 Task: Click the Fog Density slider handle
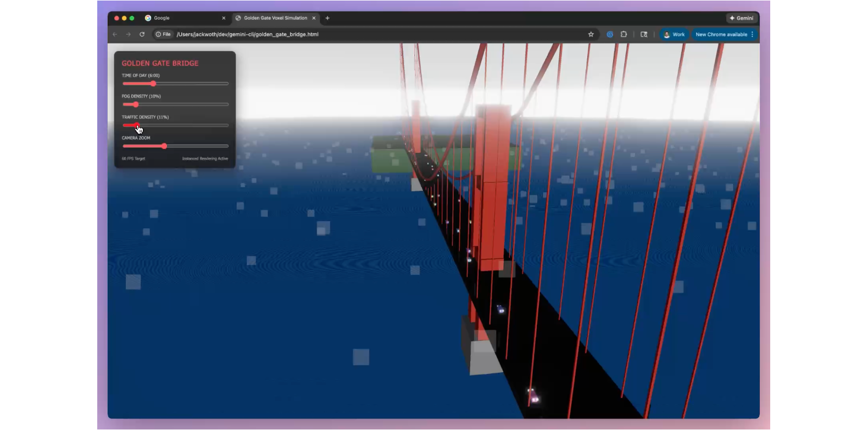pyautogui.click(x=136, y=104)
